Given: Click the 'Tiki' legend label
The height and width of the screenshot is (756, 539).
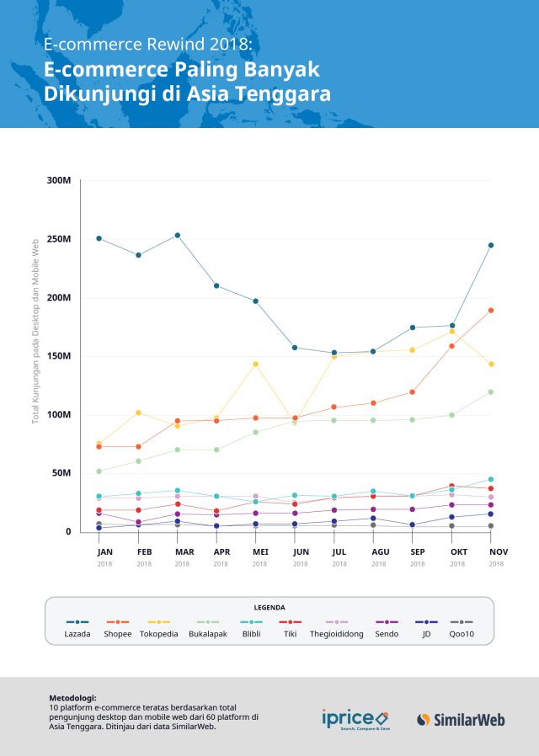Looking at the screenshot, I should [291, 634].
